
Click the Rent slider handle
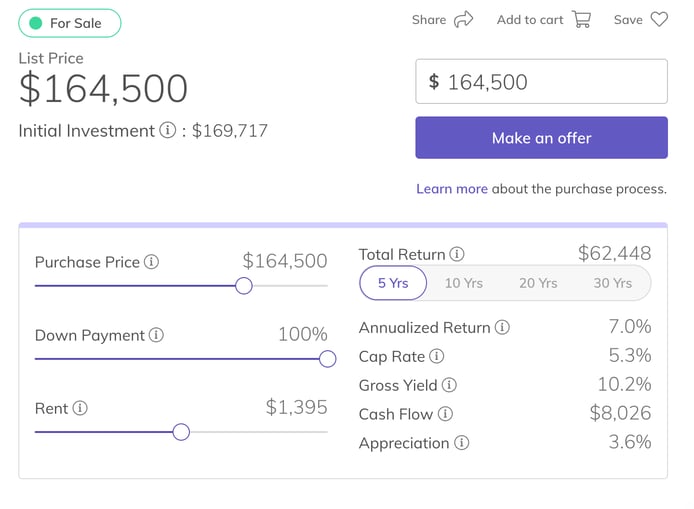[181, 432]
